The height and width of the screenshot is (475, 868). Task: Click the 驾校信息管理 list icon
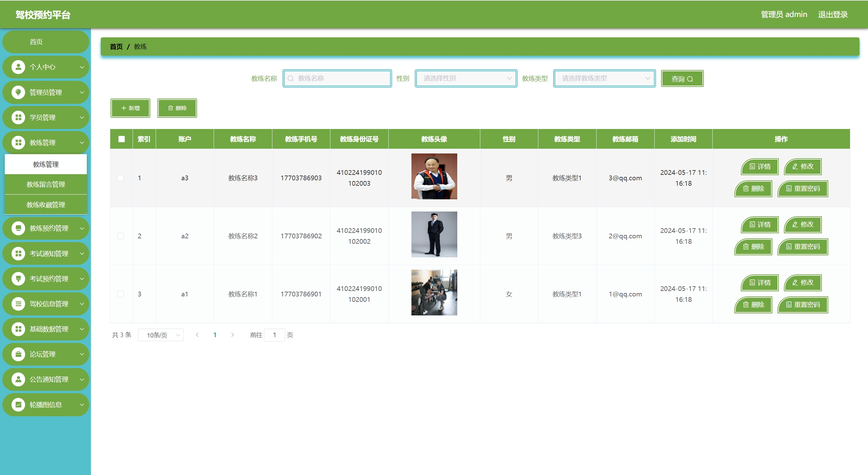[x=18, y=304]
